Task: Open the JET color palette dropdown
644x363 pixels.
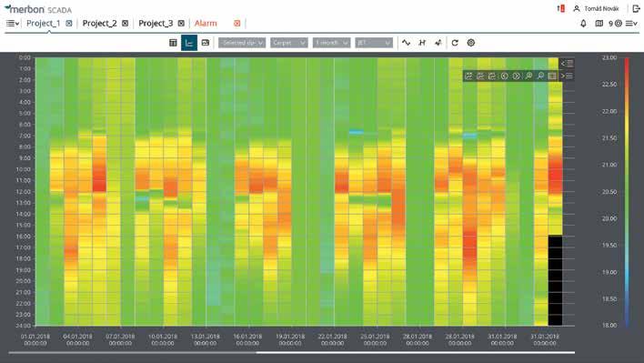Action: point(374,43)
